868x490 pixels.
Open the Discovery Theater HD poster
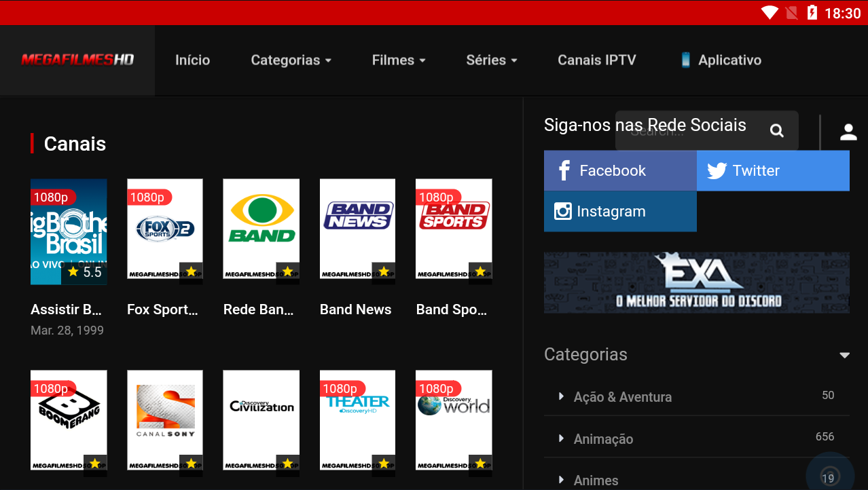pyautogui.click(x=357, y=421)
